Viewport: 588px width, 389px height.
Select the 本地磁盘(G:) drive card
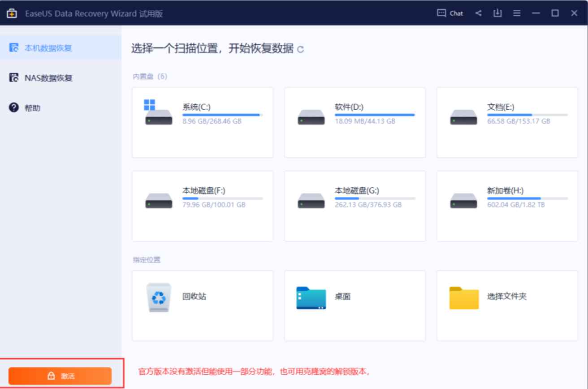point(355,205)
